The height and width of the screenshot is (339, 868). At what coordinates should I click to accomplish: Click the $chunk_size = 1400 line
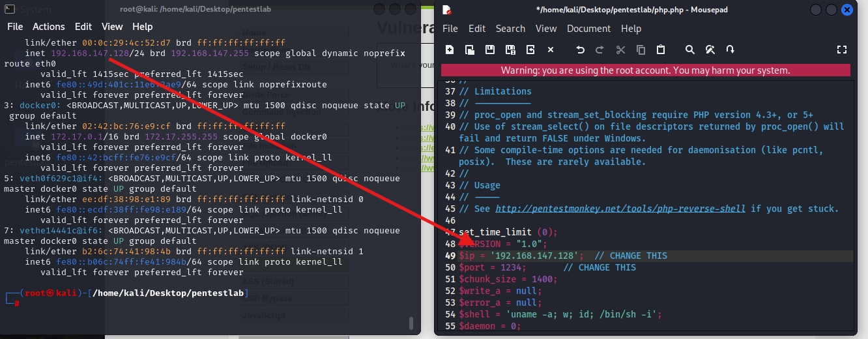coord(508,279)
